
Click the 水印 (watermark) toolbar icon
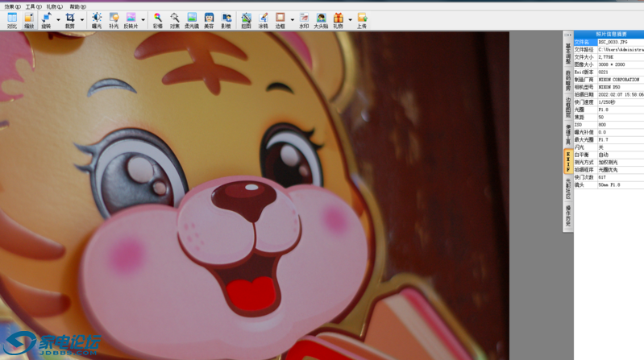click(x=304, y=20)
